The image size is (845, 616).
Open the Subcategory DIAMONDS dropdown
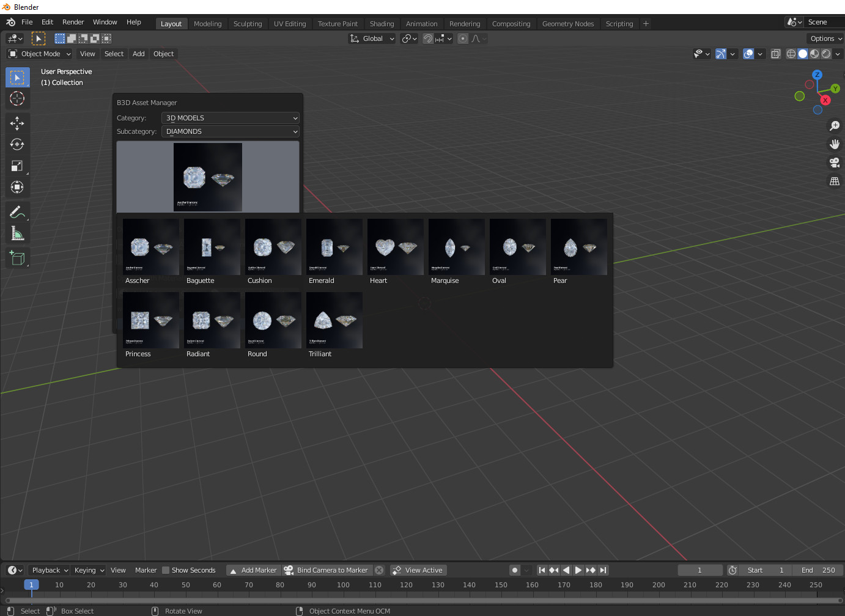[231, 131]
